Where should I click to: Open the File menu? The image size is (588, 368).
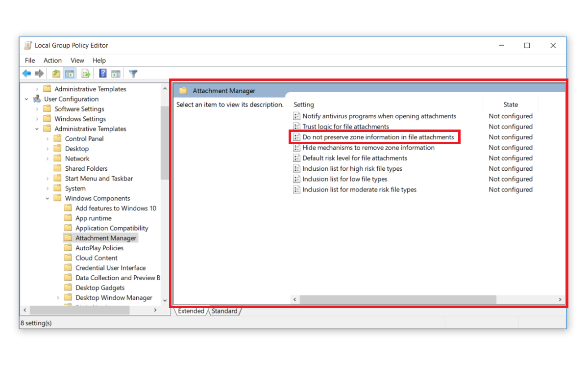pos(30,60)
